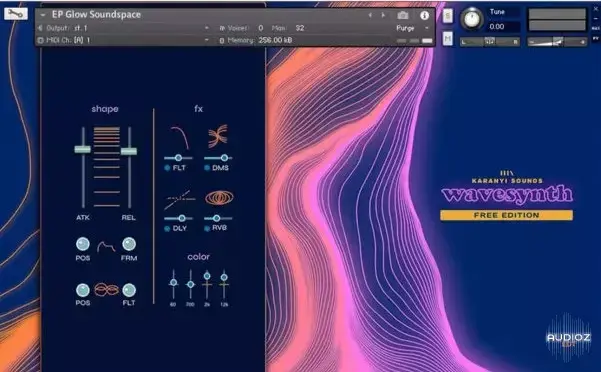The width and height of the screenshot is (601, 372).
Task: Go to the previous instrument preset arrow
Action: [370, 15]
